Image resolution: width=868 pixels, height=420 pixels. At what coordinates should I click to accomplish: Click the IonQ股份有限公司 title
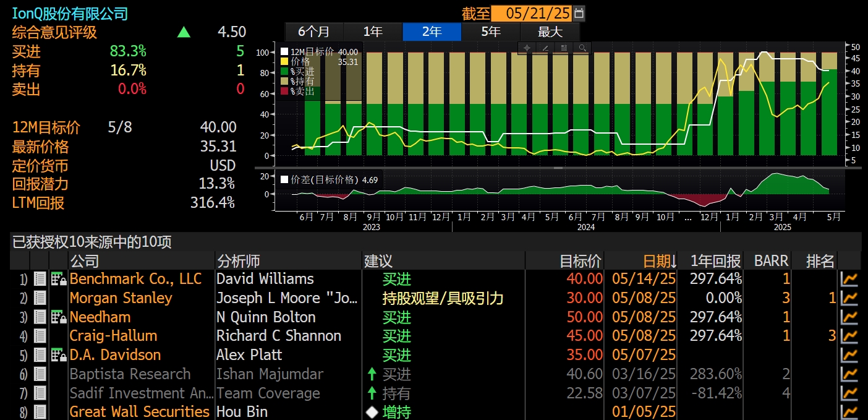[70, 13]
